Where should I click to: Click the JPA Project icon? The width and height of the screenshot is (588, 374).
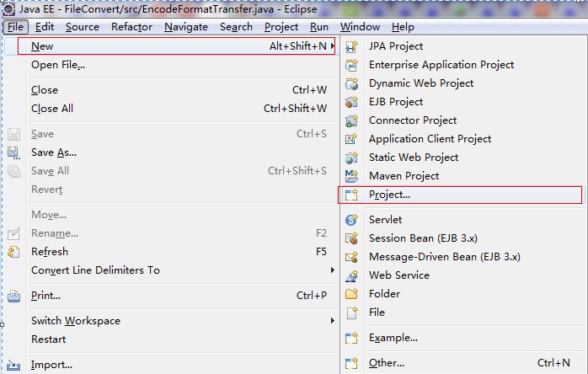(x=352, y=46)
